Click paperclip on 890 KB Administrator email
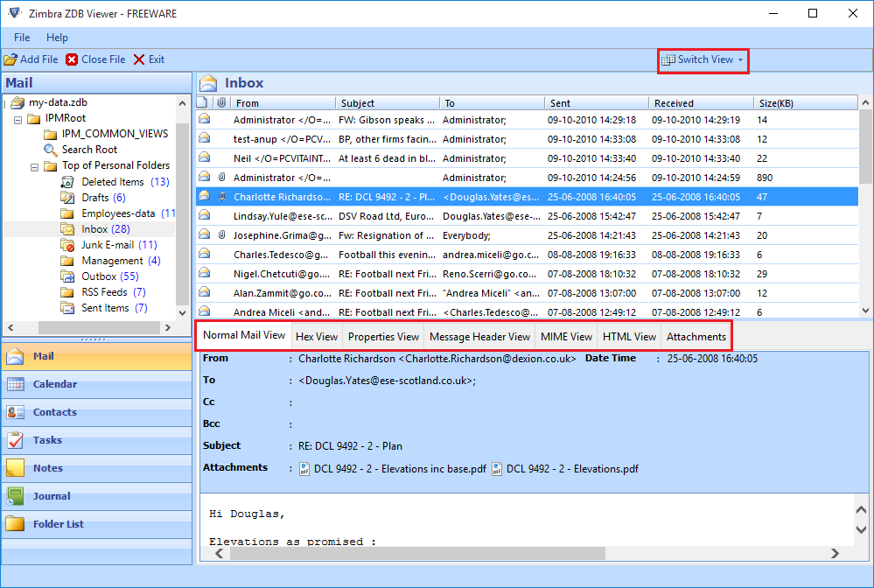This screenshot has width=874, height=588. [x=222, y=178]
